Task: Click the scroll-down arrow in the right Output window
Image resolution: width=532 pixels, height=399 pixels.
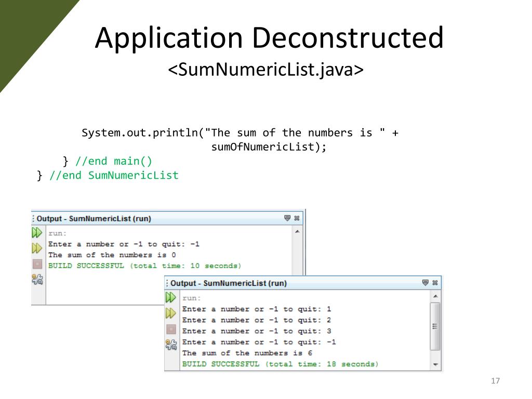Action: (x=435, y=365)
